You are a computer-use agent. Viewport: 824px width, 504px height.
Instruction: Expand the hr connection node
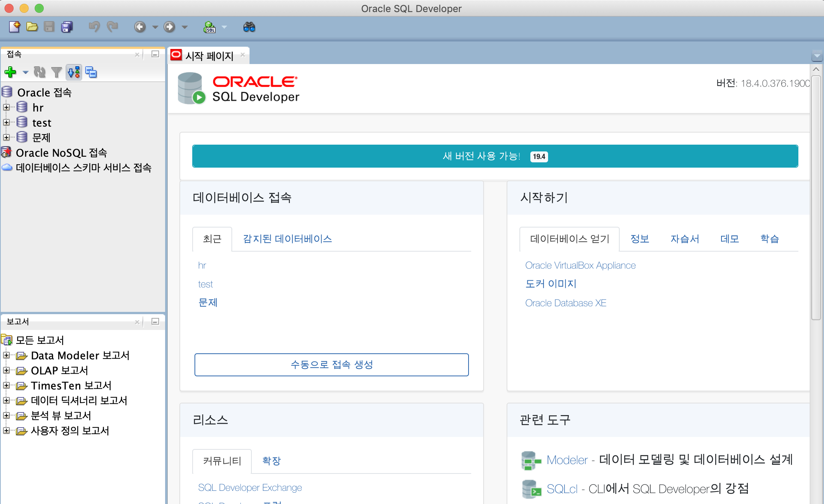pyautogui.click(x=6, y=107)
